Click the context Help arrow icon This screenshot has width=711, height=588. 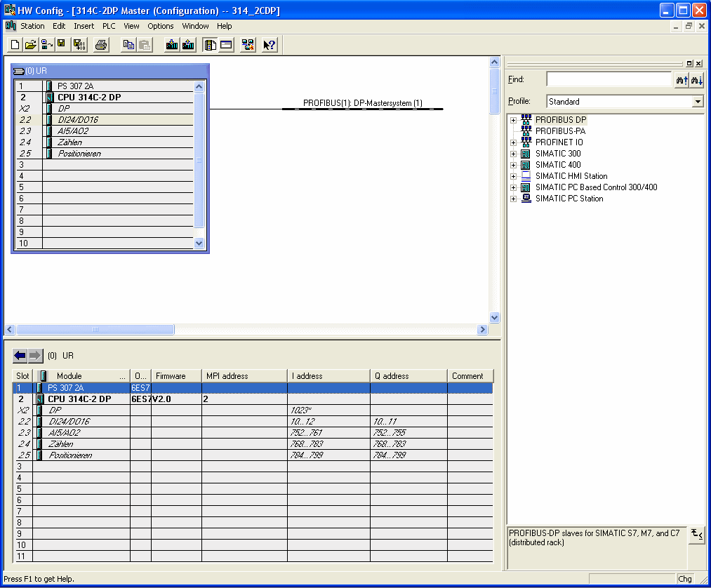point(270,45)
